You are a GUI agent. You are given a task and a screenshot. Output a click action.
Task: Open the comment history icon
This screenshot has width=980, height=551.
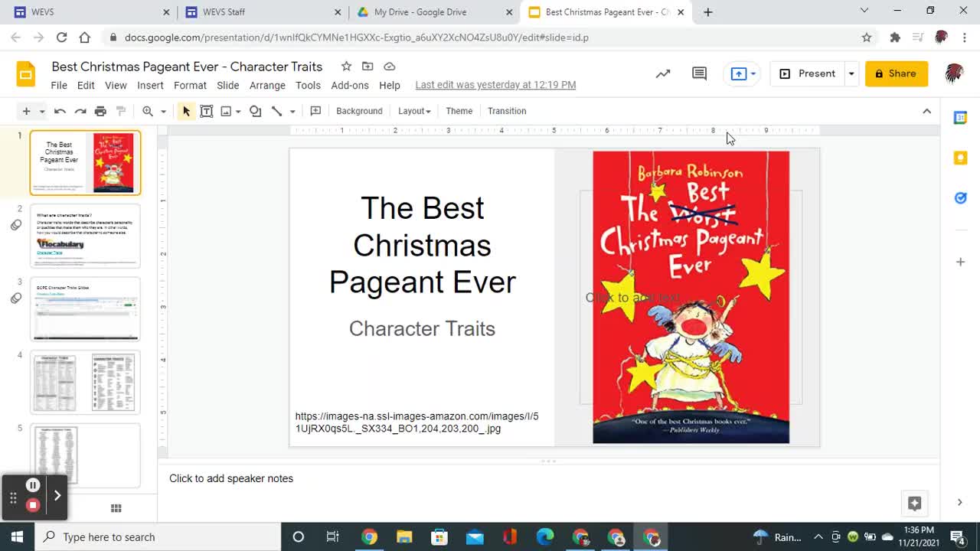coord(699,73)
